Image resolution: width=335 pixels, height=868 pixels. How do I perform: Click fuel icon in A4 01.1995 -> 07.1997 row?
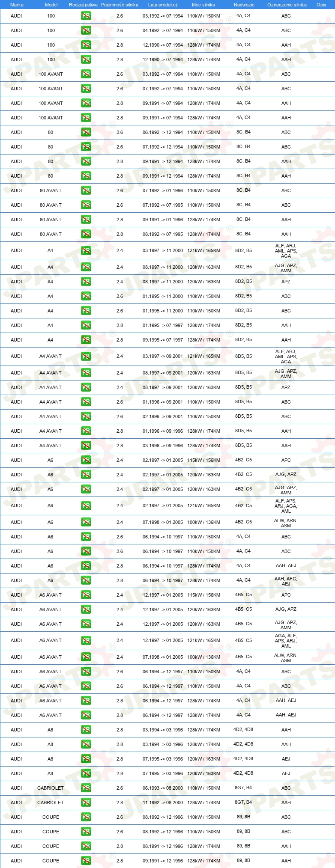point(86,325)
